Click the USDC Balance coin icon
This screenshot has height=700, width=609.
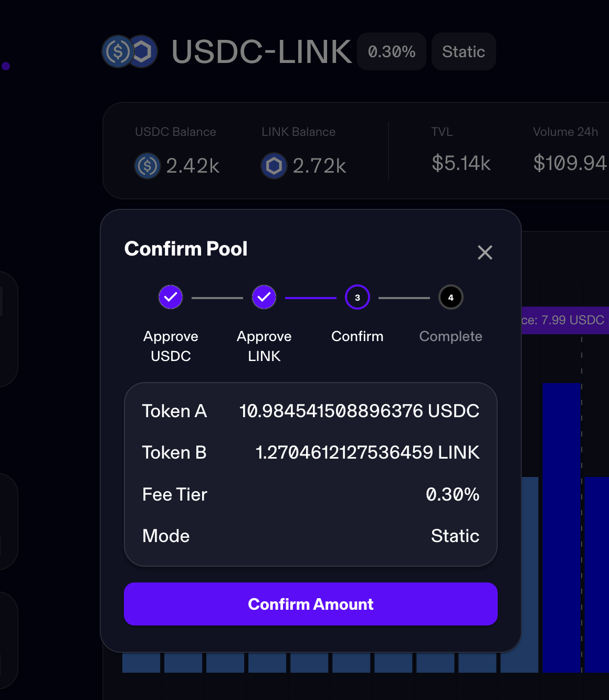click(x=148, y=166)
